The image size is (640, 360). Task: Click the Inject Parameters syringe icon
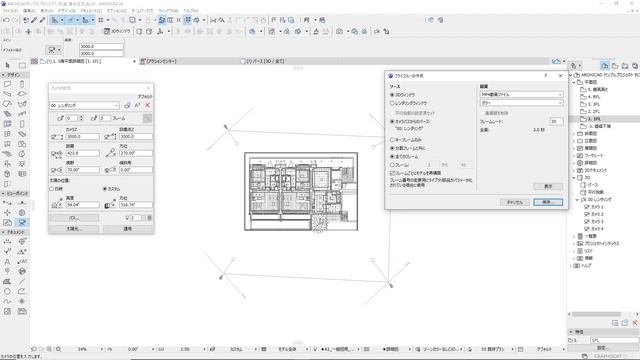click(x=42, y=20)
